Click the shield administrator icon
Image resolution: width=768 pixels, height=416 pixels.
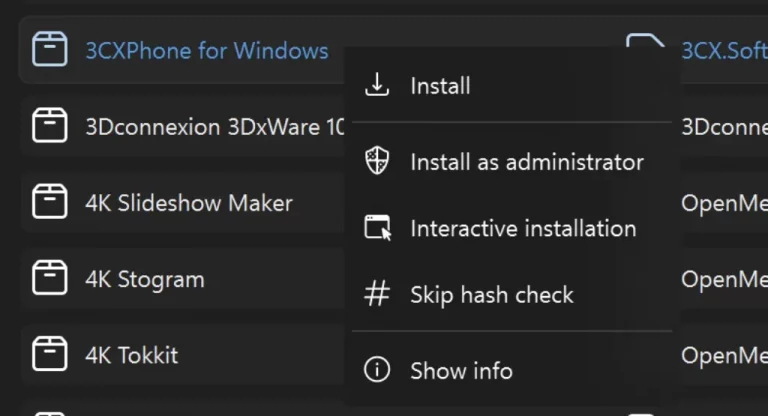pos(377,161)
